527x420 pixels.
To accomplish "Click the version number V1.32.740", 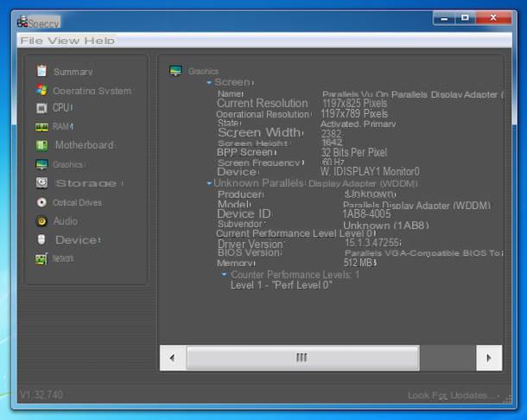I will pyautogui.click(x=41, y=394).
